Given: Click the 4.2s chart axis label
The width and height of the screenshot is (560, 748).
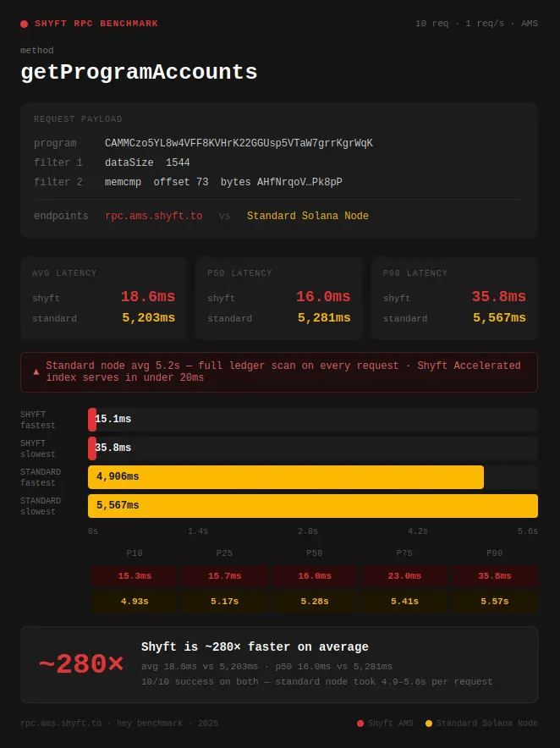Looking at the screenshot, I should 418,531.
